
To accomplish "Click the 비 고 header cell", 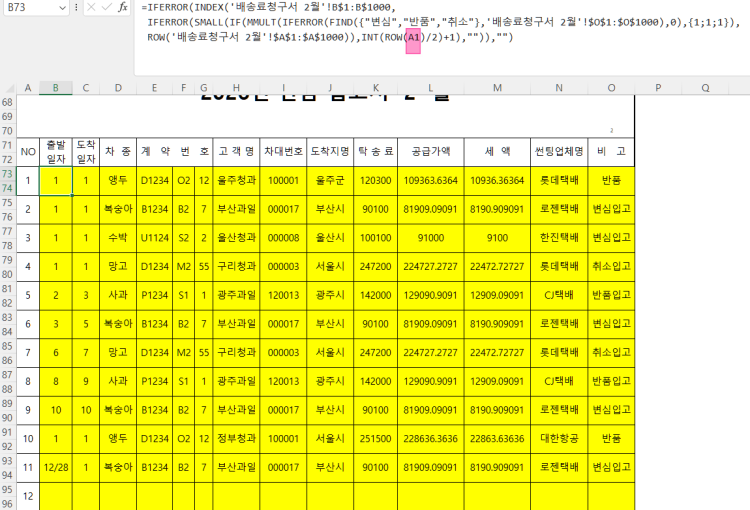I will click(611, 152).
